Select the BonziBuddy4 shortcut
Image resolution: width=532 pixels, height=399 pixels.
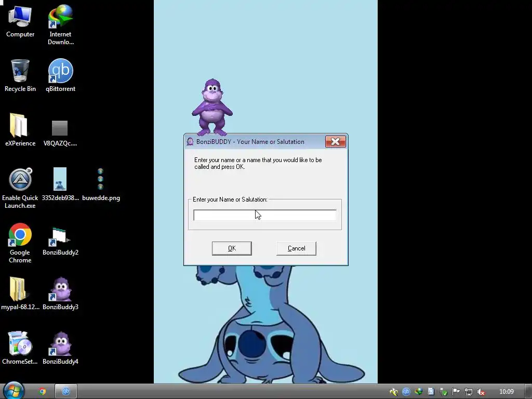60,348
